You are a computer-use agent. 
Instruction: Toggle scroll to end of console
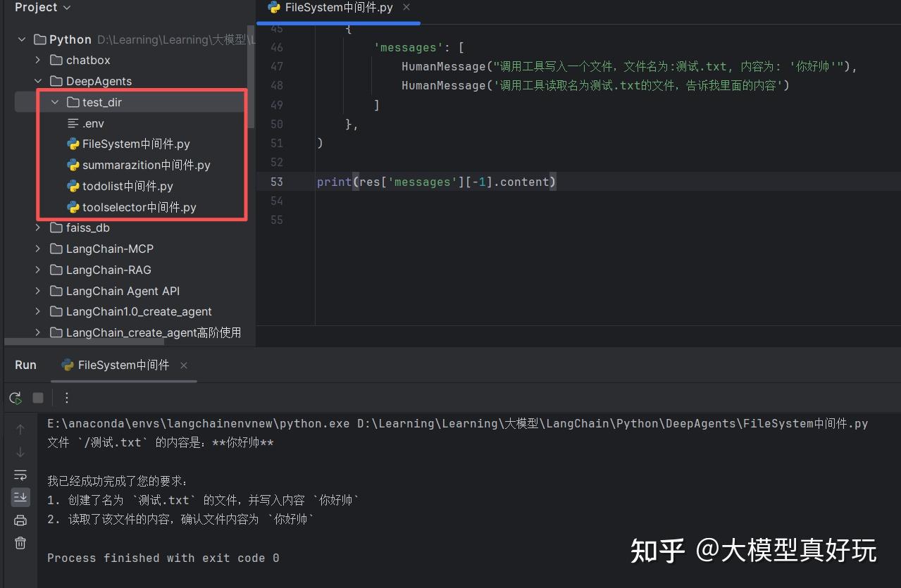click(20, 497)
